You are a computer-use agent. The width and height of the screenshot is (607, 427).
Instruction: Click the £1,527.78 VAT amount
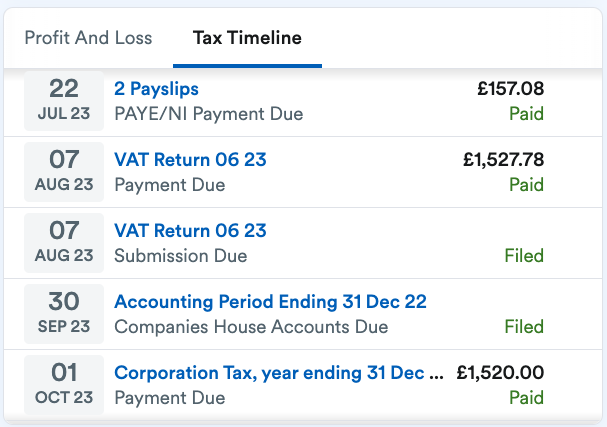(x=504, y=159)
